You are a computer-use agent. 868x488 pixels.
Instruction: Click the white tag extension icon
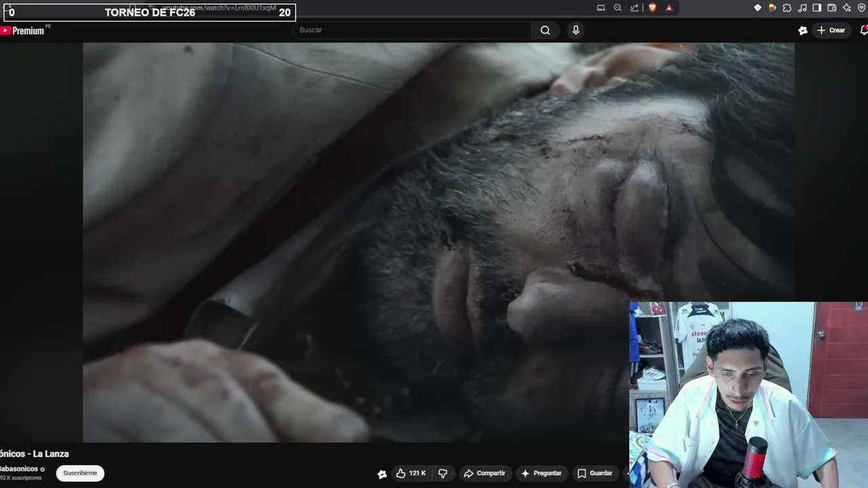click(x=757, y=7)
